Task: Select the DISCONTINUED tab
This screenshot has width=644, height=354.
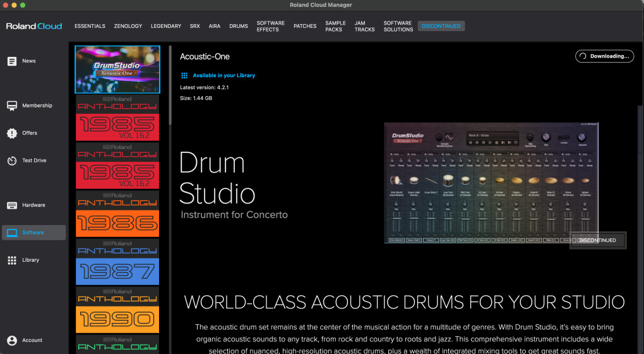Action: coord(441,26)
